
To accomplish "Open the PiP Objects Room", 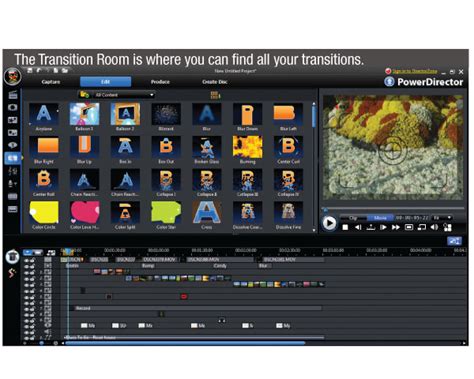I will [x=13, y=120].
